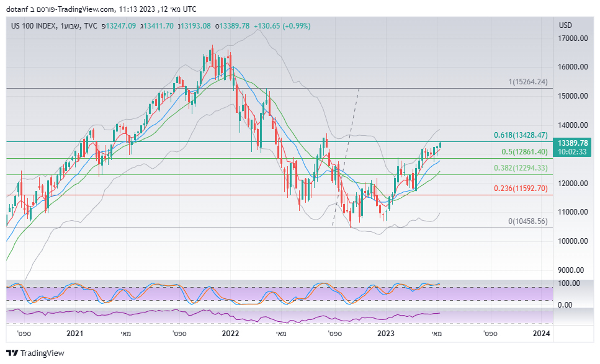Click the dashed Fibonacci trend line

[346, 157]
